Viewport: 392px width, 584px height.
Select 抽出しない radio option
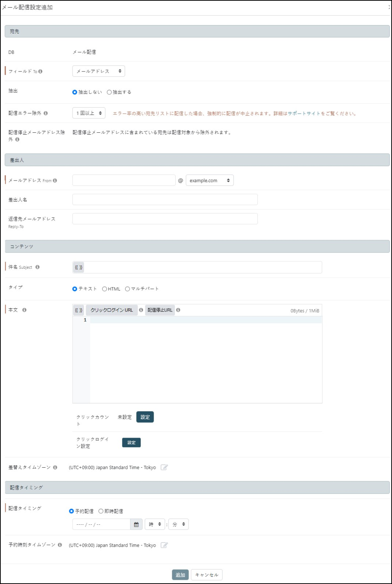point(75,92)
